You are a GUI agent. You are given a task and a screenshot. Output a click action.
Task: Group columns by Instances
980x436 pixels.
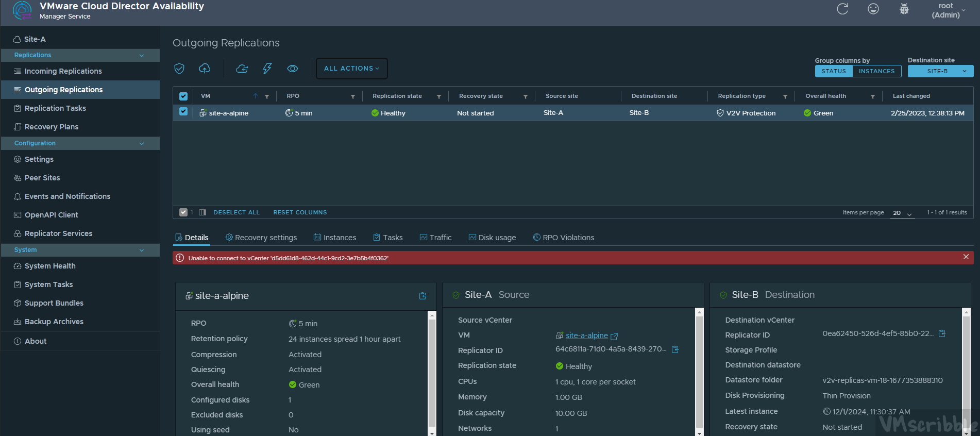click(876, 71)
